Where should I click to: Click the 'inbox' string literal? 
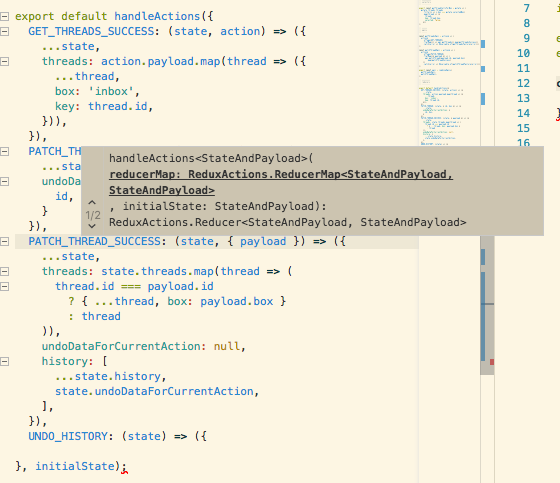[111, 91]
